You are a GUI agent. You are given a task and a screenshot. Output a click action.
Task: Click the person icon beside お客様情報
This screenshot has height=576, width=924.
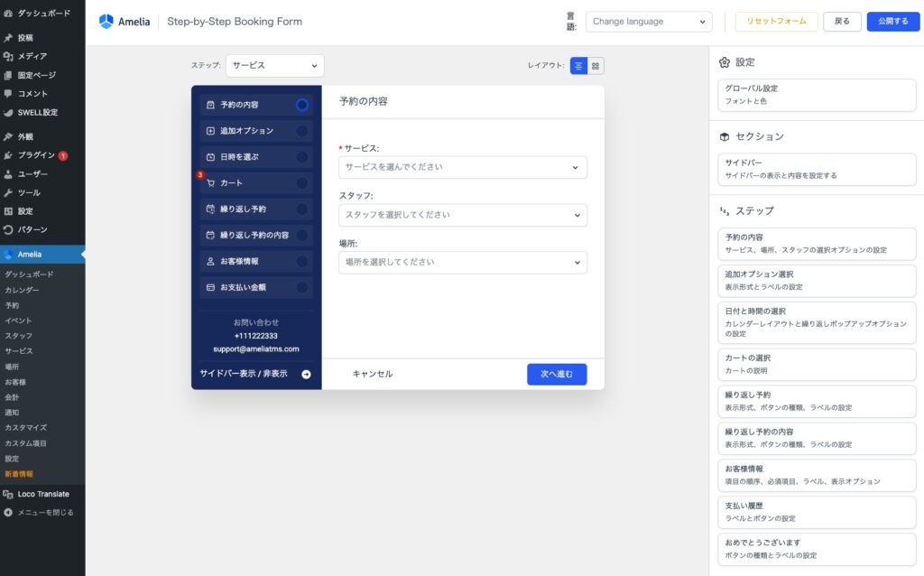point(211,262)
